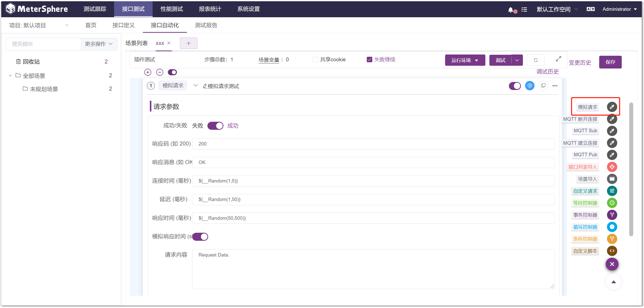Click the 搜索模块 search field

click(x=44, y=44)
